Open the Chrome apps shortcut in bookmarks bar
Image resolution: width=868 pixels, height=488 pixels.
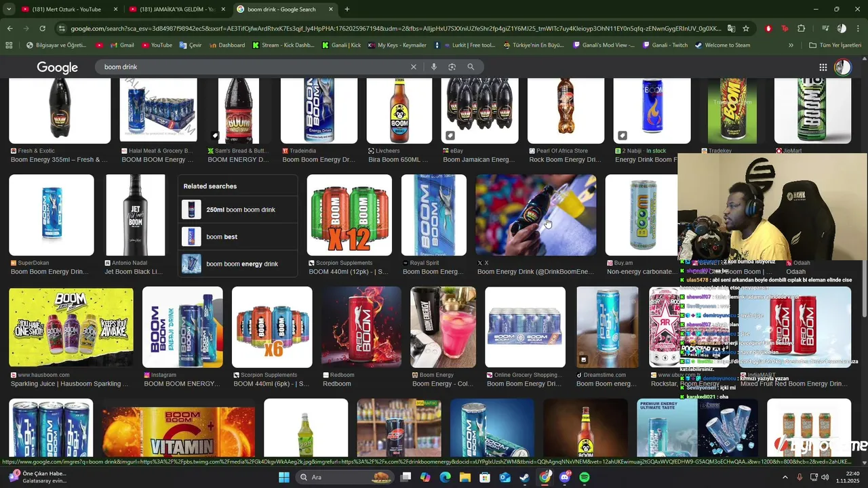[x=9, y=45]
